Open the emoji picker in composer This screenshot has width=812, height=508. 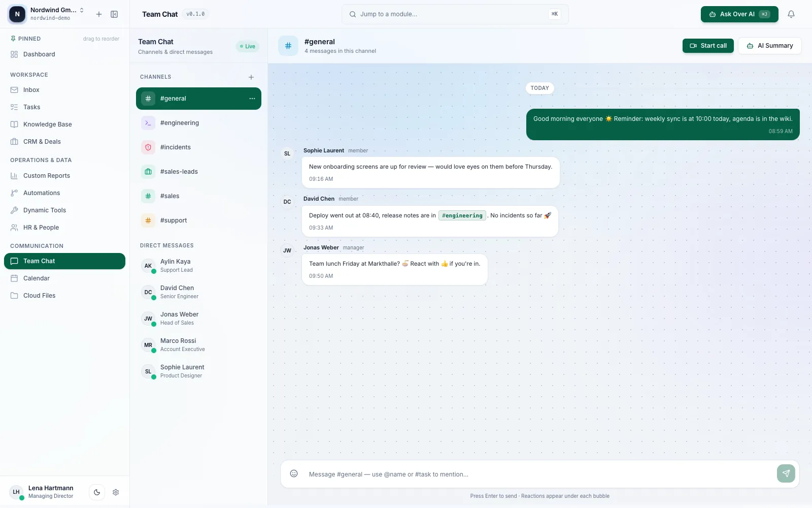[x=294, y=473]
